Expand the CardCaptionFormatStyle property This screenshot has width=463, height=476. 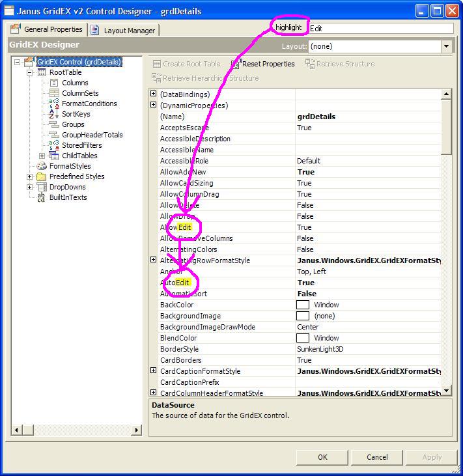153,371
